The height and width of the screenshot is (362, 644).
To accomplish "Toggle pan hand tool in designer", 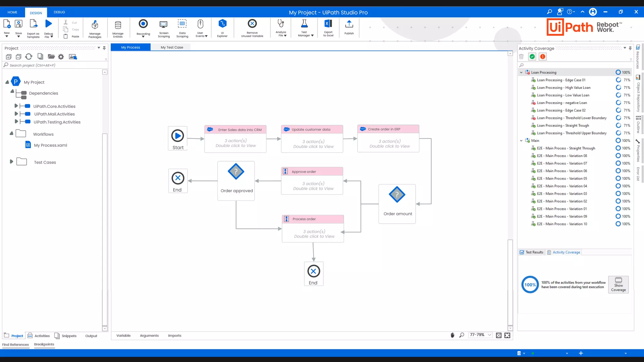I will [x=452, y=335].
